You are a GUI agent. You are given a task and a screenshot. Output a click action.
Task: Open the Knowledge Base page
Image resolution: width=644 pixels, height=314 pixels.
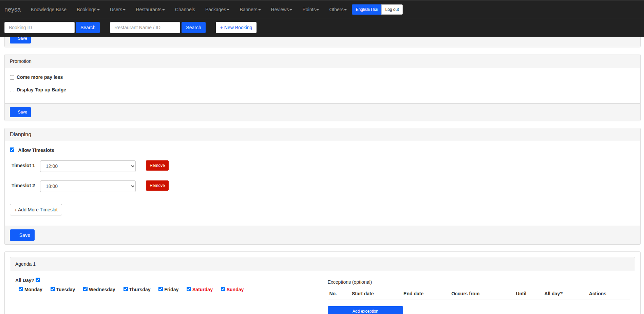[49, 10]
